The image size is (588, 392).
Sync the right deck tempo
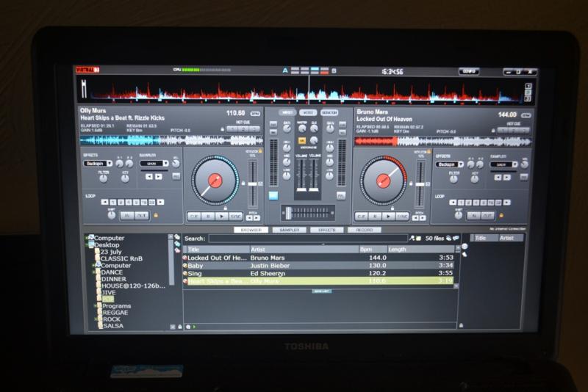coord(402,217)
